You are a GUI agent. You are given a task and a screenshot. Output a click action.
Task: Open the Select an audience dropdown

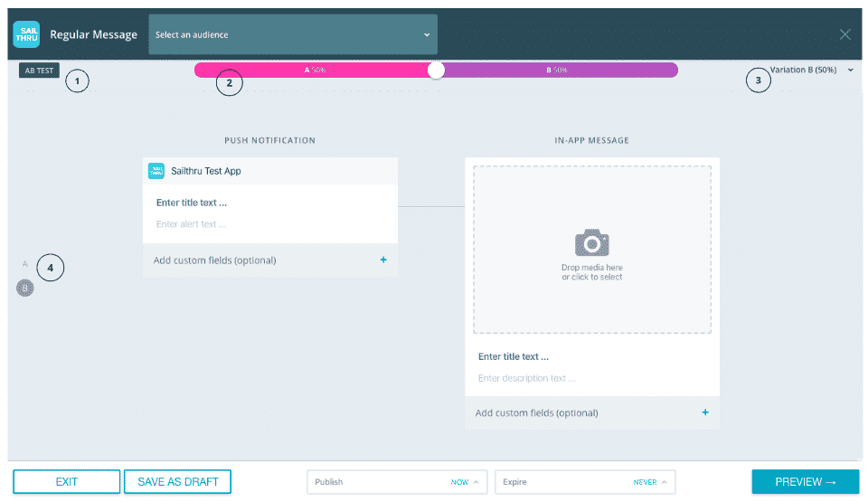tap(293, 34)
